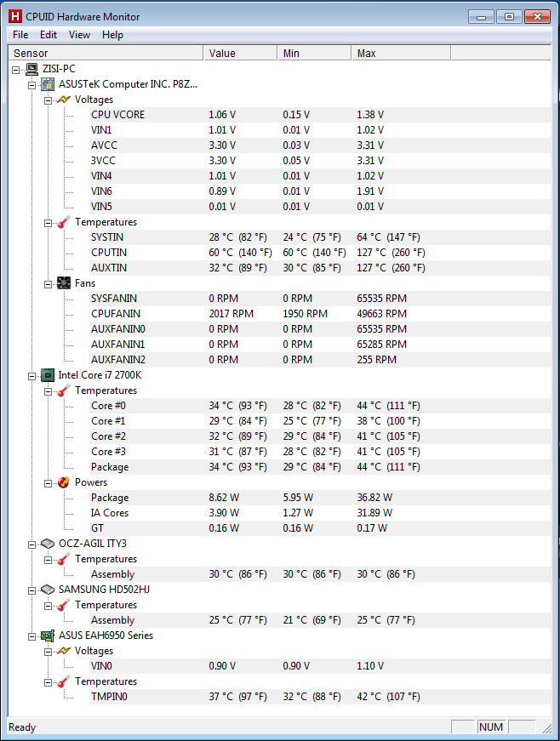The width and height of the screenshot is (560, 741).
Task: Click the EAH6950 Temperatures thermometer icon
Action: tap(64, 682)
